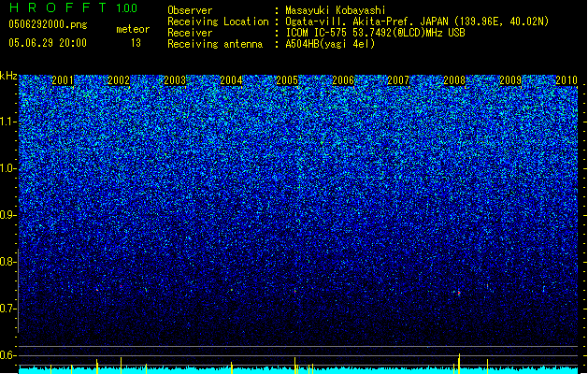Click the 0.7 kHz axis label

(8, 309)
